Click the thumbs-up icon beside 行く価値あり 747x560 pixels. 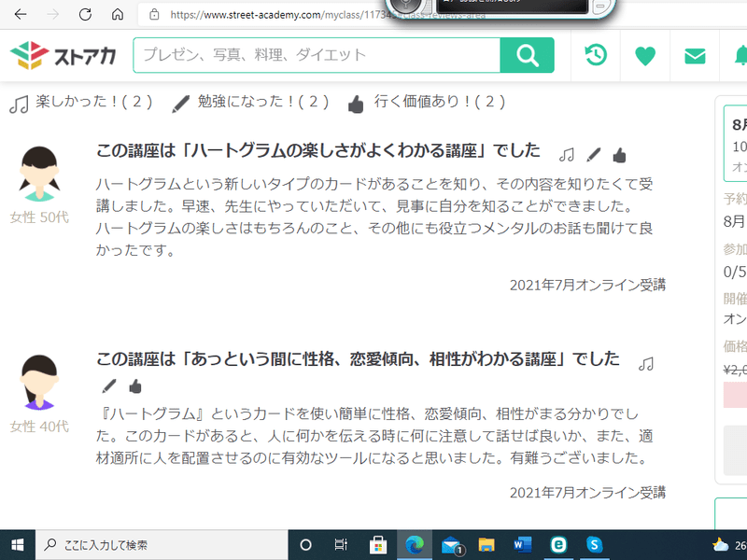356,104
